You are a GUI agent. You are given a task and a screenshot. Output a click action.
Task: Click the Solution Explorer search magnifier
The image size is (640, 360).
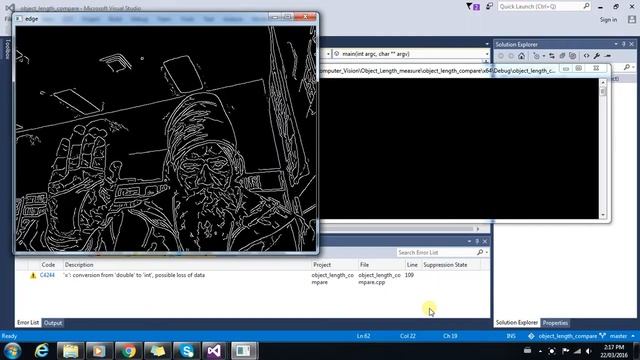click(627, 67)
